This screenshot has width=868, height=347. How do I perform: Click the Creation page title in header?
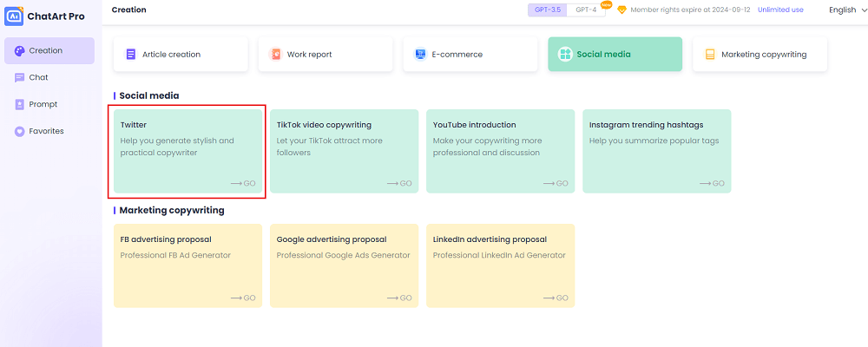[129, 10]
